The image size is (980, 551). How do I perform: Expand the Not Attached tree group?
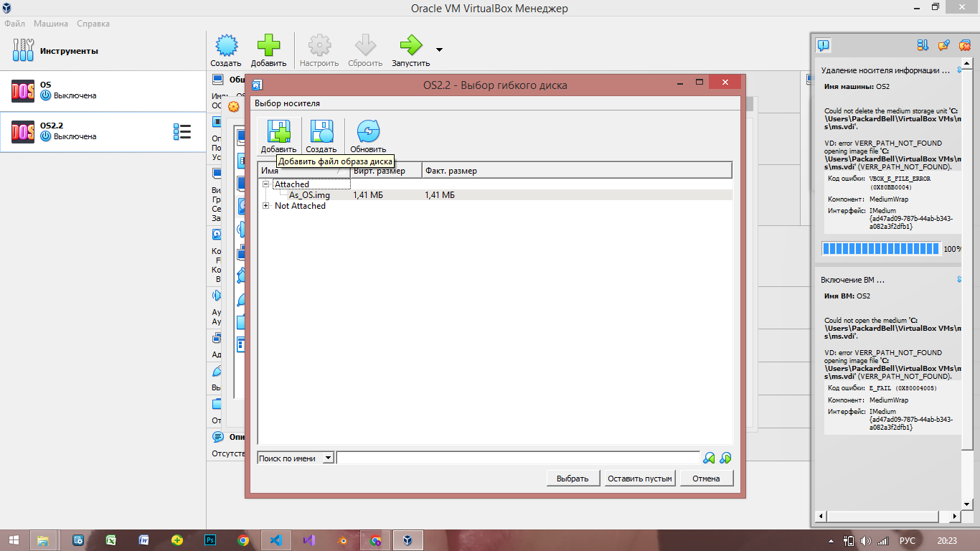click(266, 206)
